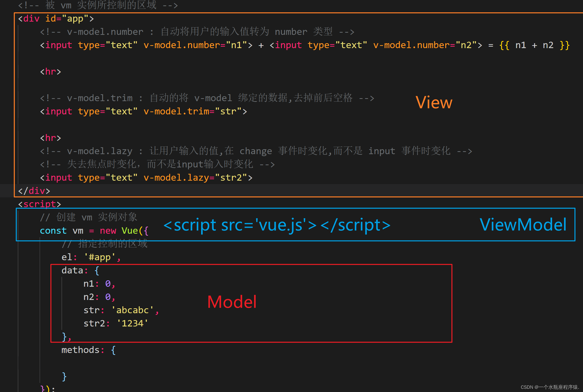Click the el: '#app' line

(x=91, y=257)
